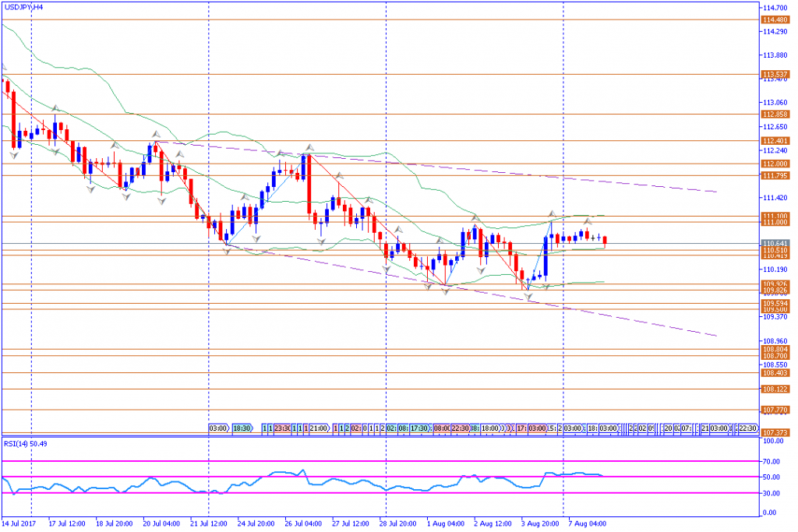
Task: Click the up fractal arrow above 4 Aug spike
Action: tap(551, 213)
